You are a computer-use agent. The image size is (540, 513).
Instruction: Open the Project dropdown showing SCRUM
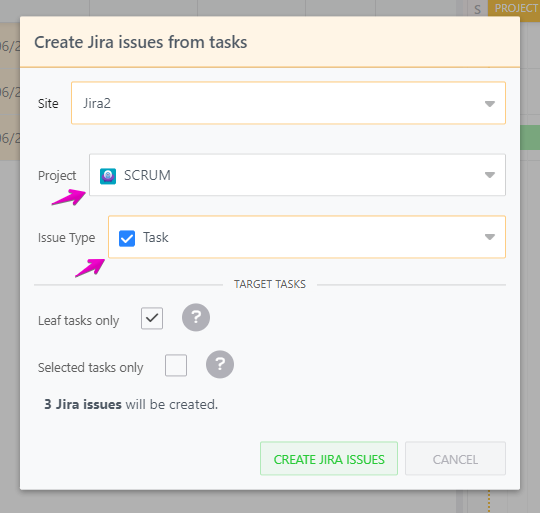point(297,175)
